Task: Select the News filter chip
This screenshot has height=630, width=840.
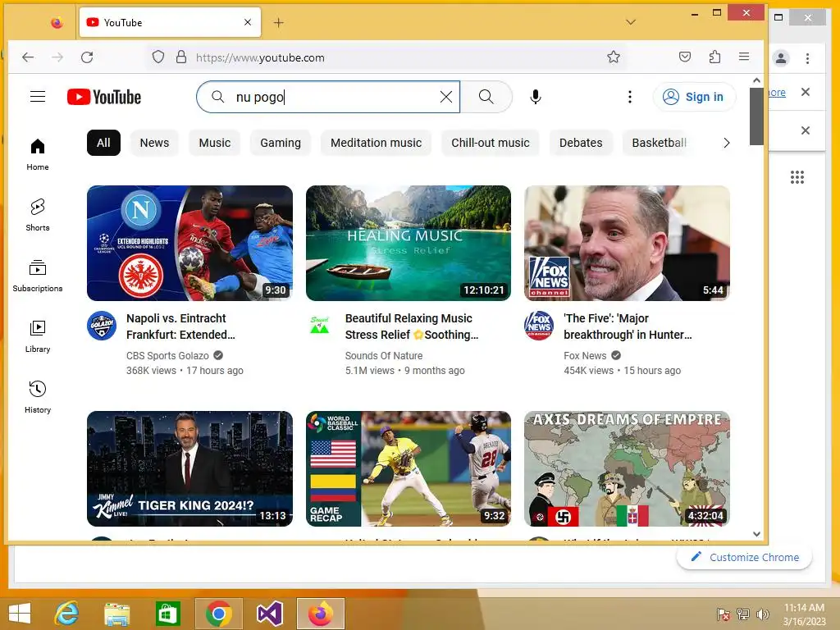Action: [x=154, y=143]
